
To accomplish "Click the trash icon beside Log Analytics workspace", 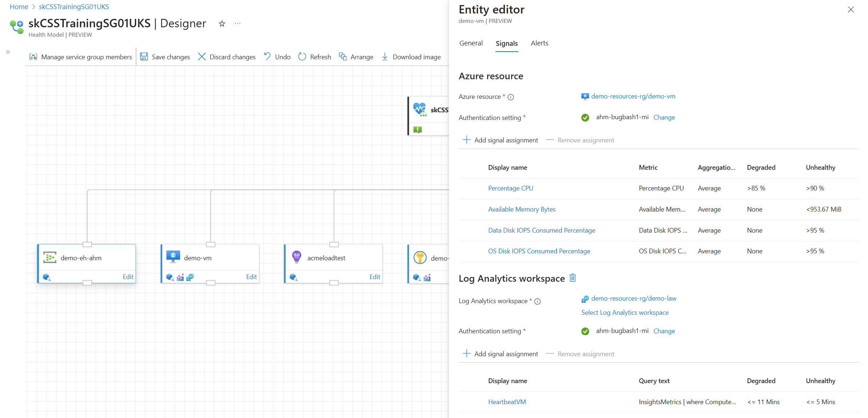I will (x=573, y=278).
